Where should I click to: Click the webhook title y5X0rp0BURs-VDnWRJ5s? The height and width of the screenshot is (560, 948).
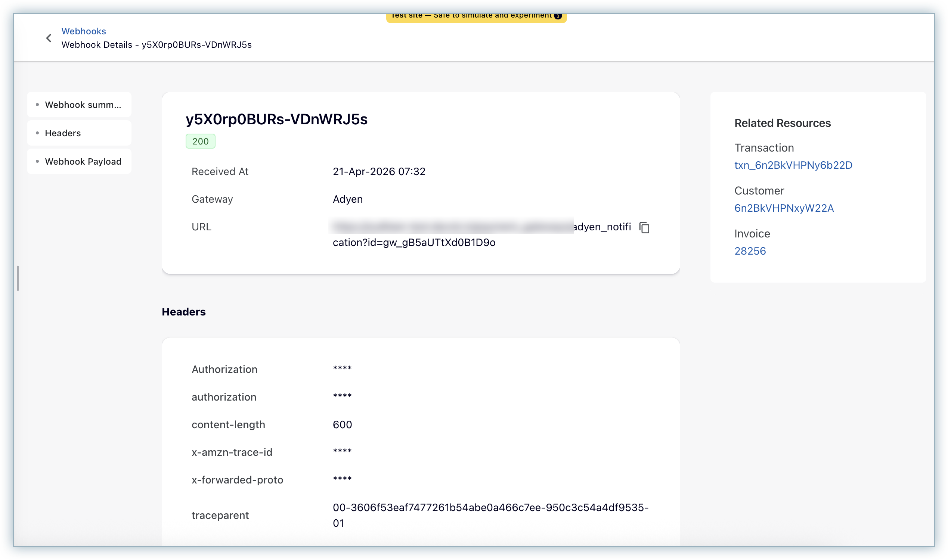point(277,119)
